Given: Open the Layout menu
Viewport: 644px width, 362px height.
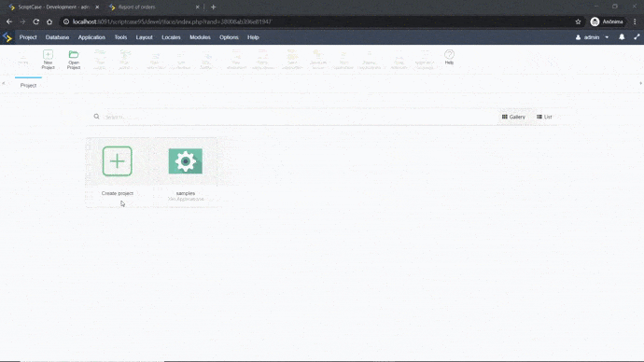Looking at the screenshot, I should 144,37.
